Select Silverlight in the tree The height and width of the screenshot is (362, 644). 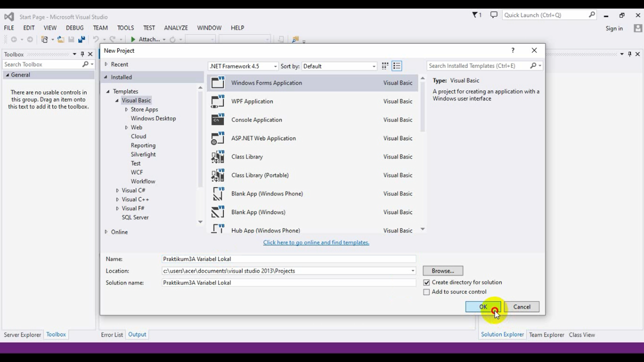(x=143, y=154)
